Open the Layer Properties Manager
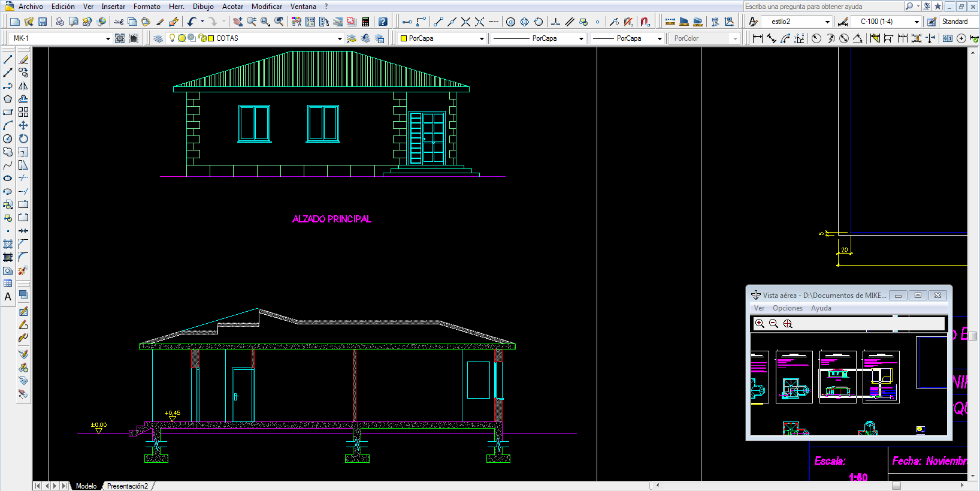 pyautogui.click(x=158, y=38)
